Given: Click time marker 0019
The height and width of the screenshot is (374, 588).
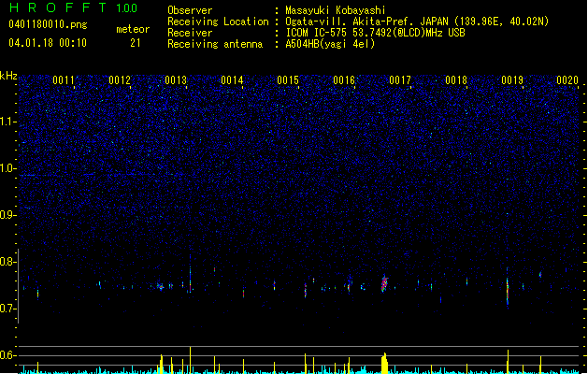Looking at the screenshot, I should pos(512,80).
